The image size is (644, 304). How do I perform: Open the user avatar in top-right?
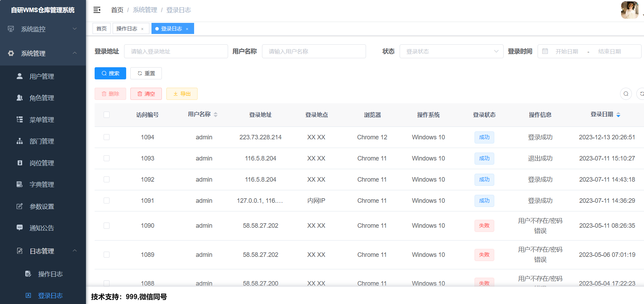click(629, 10)
